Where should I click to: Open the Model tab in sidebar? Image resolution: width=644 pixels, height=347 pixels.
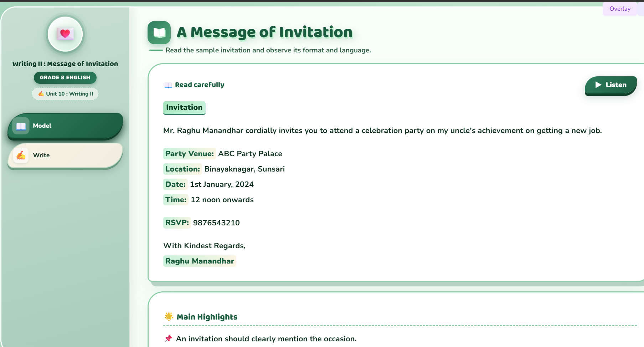point(65,126)
